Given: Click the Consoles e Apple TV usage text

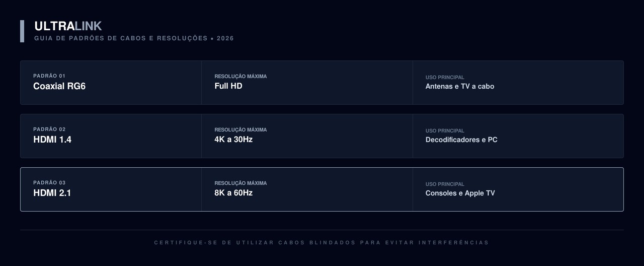Looking at the screenshot, I should [460, 193].
